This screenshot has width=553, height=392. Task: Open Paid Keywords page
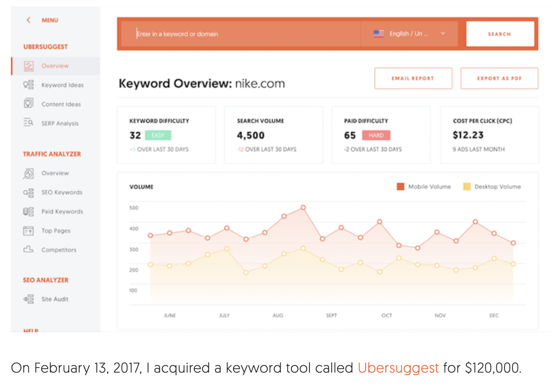[x=62, y=212]
